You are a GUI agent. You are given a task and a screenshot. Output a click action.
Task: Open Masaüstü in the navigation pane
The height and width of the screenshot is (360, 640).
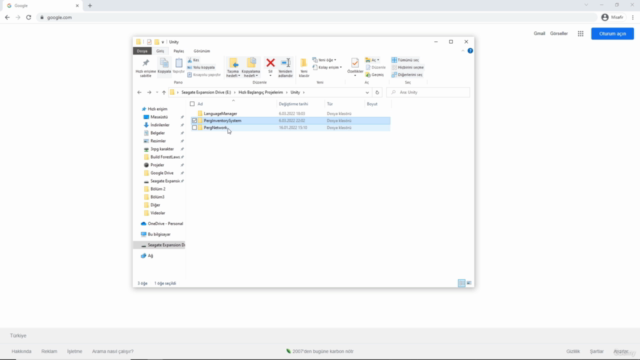pyautogui.click(x=159, y=117)
